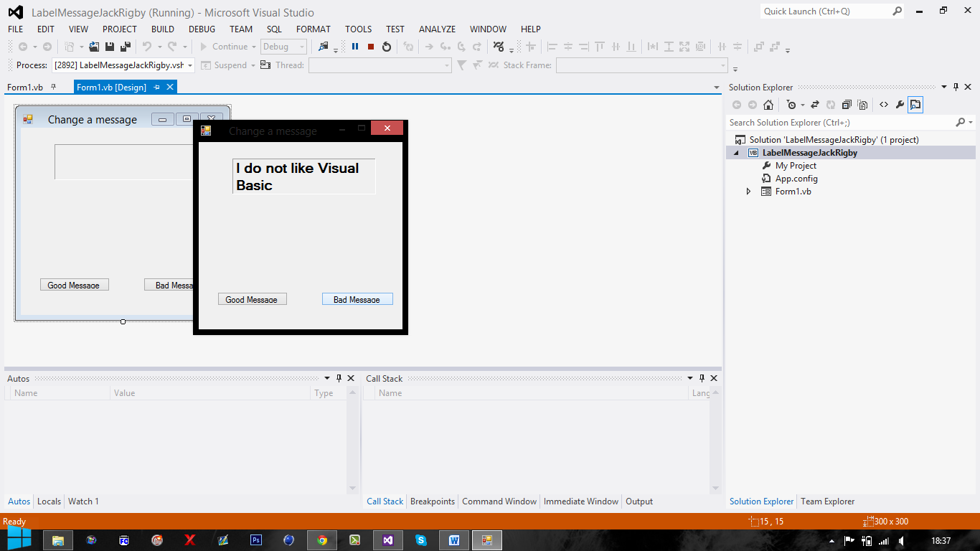Expand the Form1.vb tree node
This screenshot has height=551, width=980.
click(x=749, y=192)
